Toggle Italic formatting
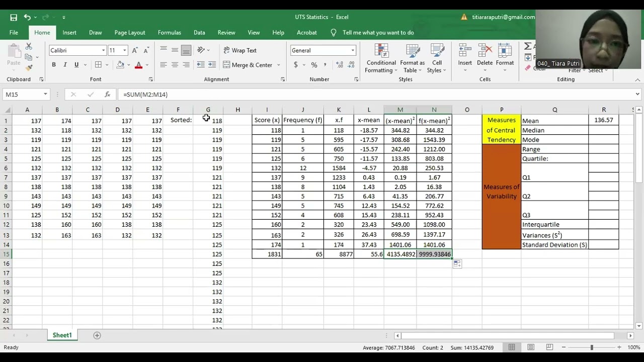Screen dimensions: 644x362 pos(65,65)
